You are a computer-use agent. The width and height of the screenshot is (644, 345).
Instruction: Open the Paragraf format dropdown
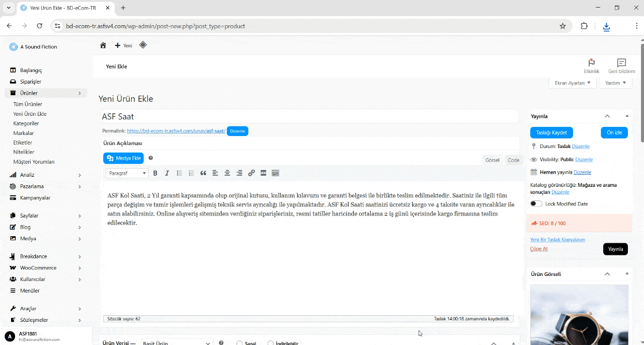[x=127, y=173]
